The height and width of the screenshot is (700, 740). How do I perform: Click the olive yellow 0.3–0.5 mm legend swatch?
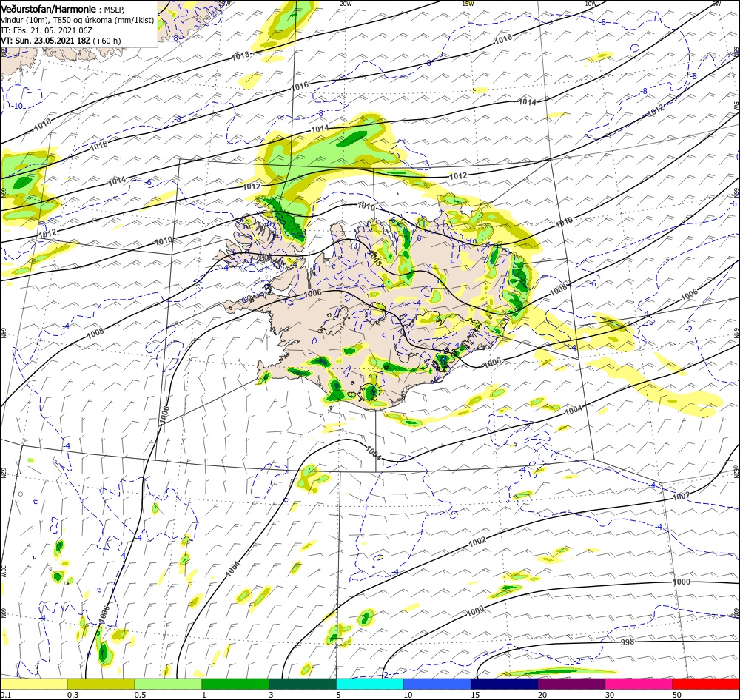[x=101, y=684]
